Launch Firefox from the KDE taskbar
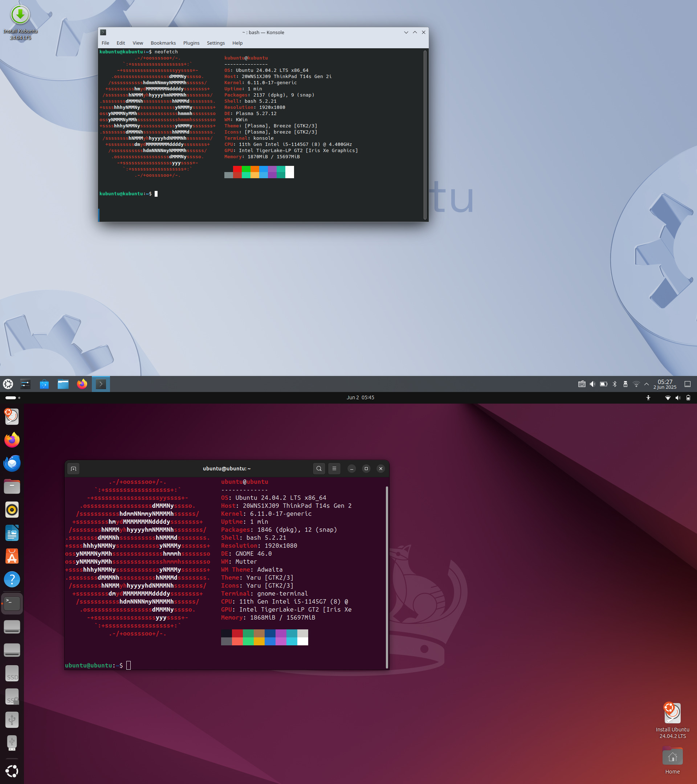 click(x=82, y=384)
